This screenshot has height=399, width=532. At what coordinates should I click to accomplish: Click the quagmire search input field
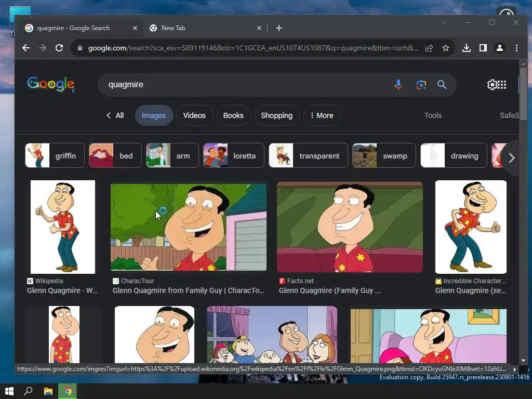248,85
